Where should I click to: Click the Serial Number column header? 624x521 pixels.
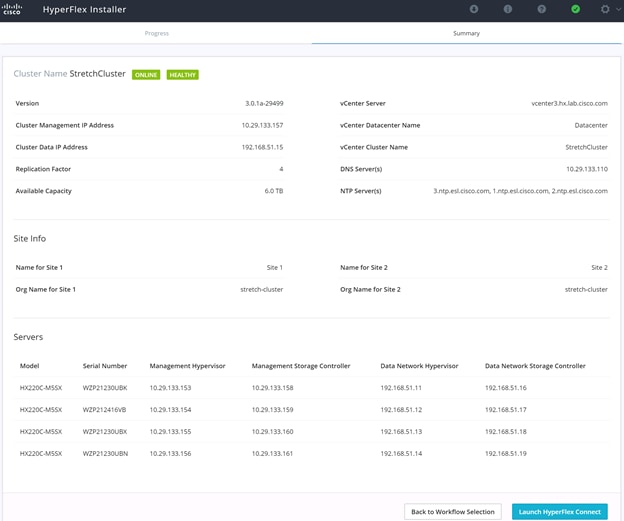pyautogui.click(x=105, y=366)
